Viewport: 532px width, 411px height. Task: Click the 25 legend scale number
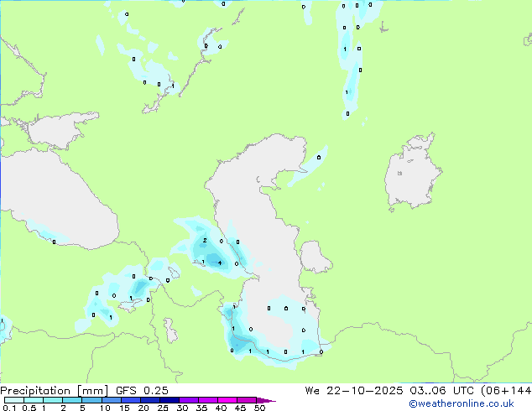[x=163, y=408]
